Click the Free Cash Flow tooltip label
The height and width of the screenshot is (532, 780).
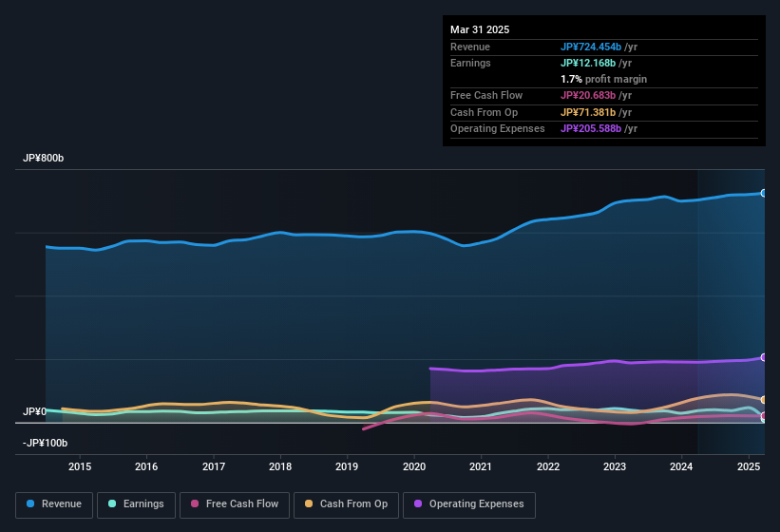486,95
